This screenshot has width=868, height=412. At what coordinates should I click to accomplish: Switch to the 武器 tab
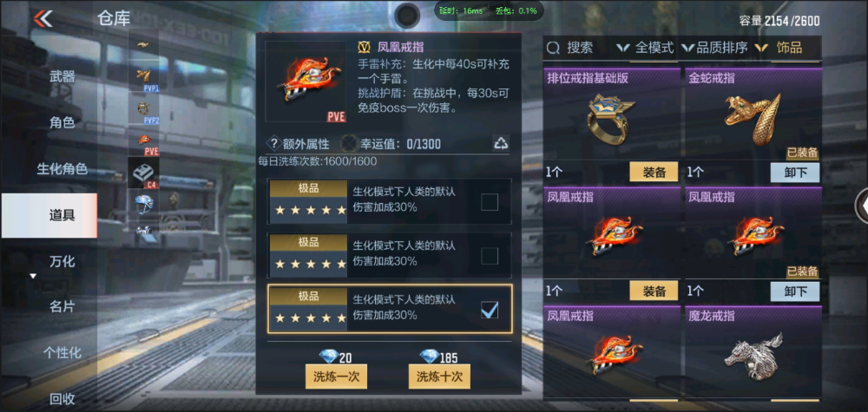pos(62,76)
